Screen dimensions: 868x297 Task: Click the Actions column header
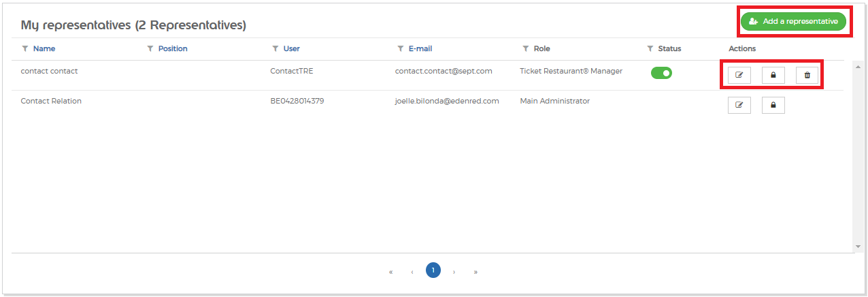tap(742, 49)
